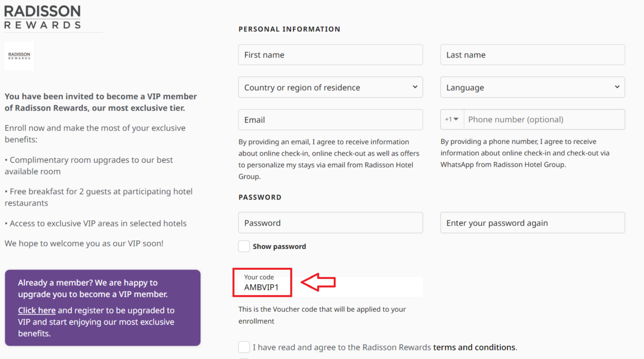This screenshot has width=644, height=359.
Task: Select the Password input field
Action: click(x=330, y=222)
